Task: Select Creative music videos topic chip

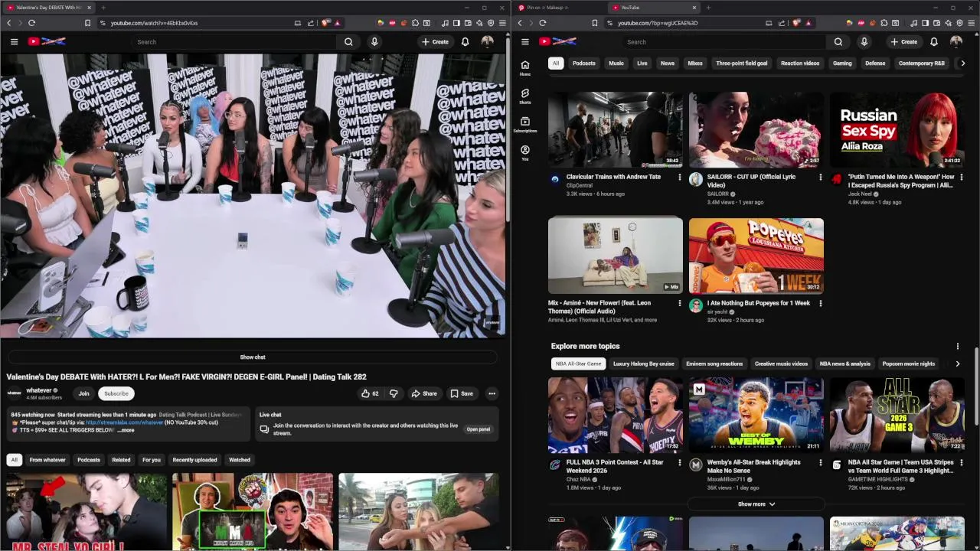Action: [781, 364]
